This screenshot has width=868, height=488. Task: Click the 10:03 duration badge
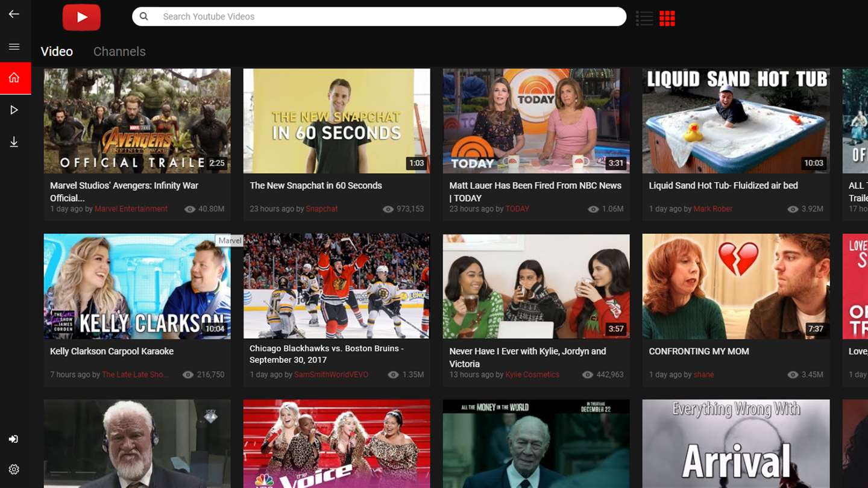coord(813,163)
